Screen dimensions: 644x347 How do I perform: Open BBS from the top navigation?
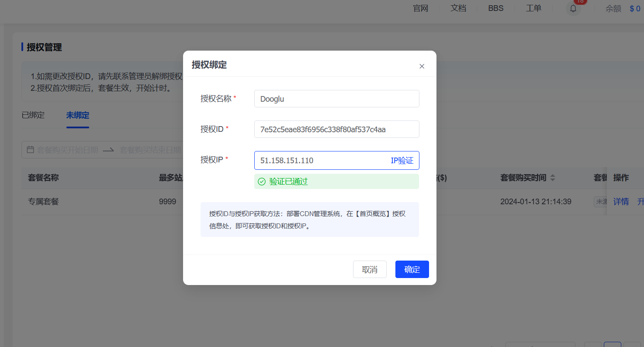(496, 8)
